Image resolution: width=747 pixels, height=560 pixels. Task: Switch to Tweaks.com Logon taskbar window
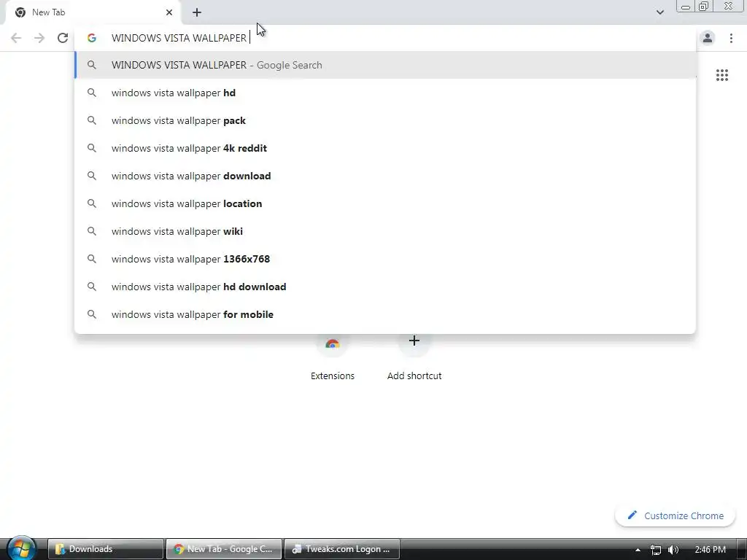[342, 549]
